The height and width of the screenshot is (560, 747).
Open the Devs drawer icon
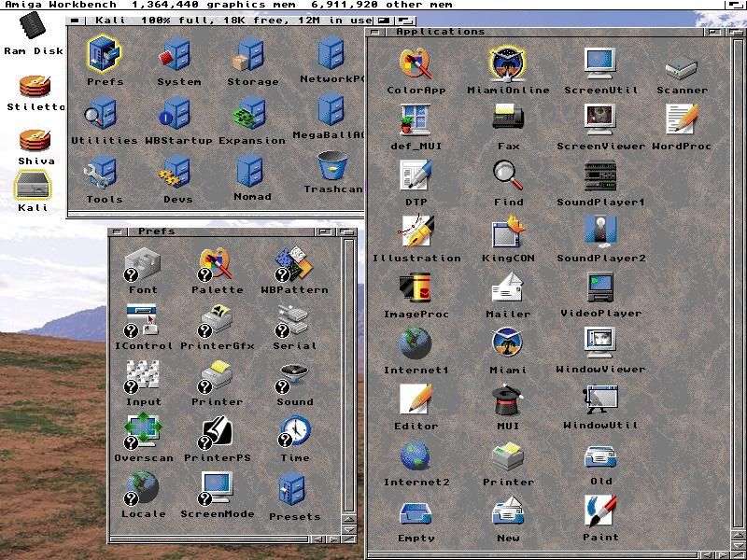(x=175, y=173)
